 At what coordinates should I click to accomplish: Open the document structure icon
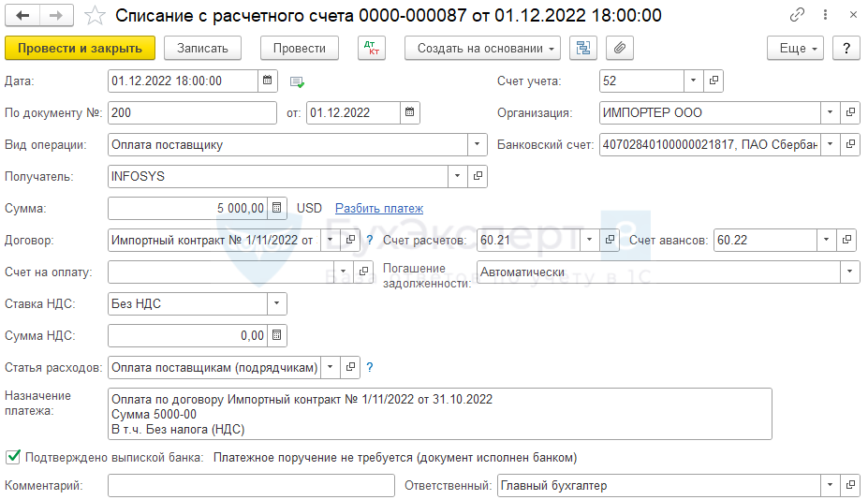(x=583, y=49)
